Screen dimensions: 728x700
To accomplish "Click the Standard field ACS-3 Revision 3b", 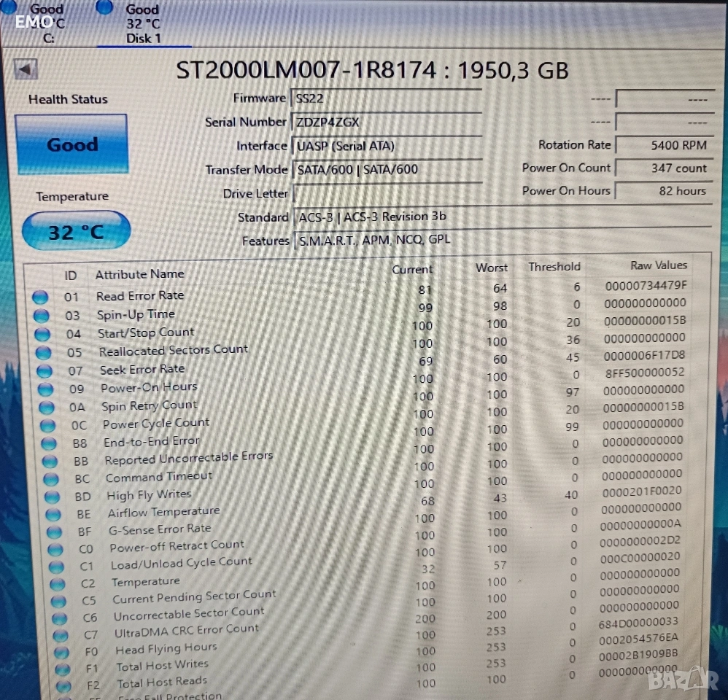I will 503,217.
